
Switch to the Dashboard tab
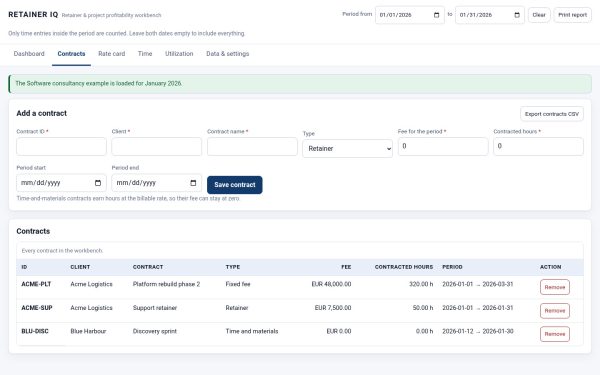pyautogui.click(x=29, y=54)
